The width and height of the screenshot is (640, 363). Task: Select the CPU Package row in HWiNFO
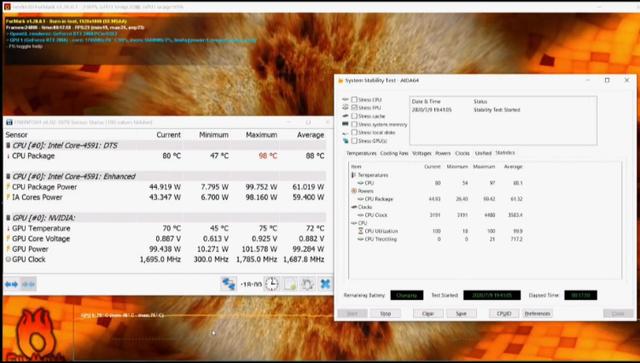pyautogui.click(x=165, y=156)
